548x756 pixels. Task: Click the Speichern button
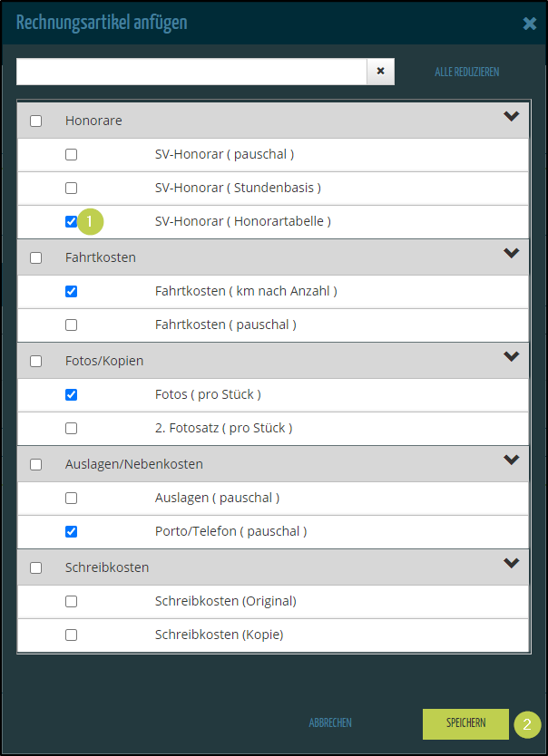pos(465,723)
